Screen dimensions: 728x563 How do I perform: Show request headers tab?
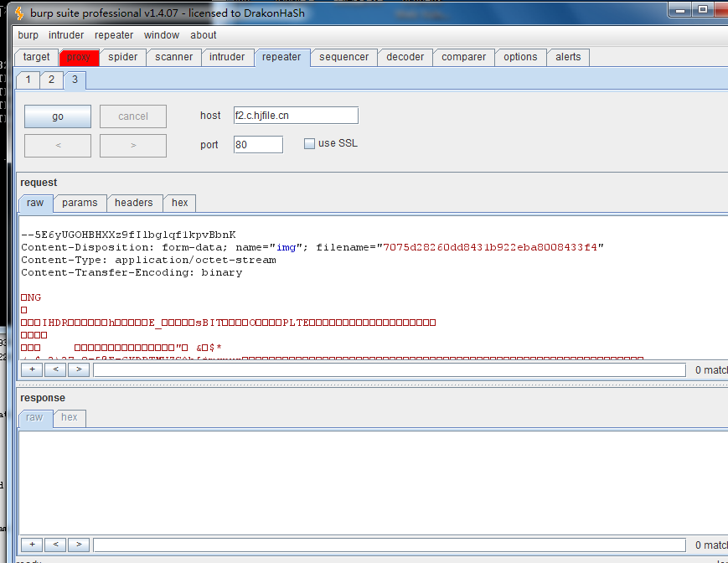(x=134, y=203)
